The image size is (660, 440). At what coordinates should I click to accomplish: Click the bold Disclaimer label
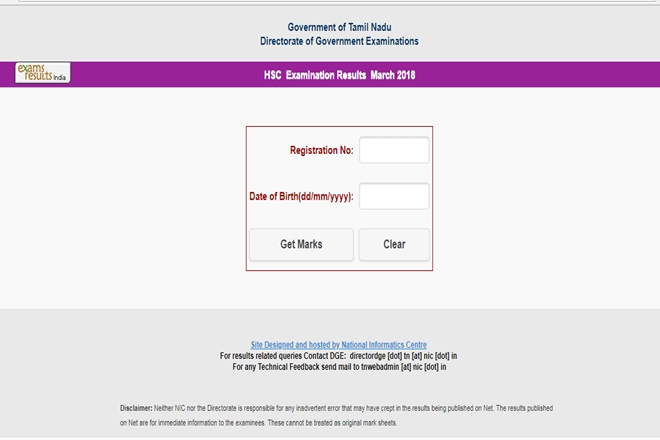click(x=135, y=408)
